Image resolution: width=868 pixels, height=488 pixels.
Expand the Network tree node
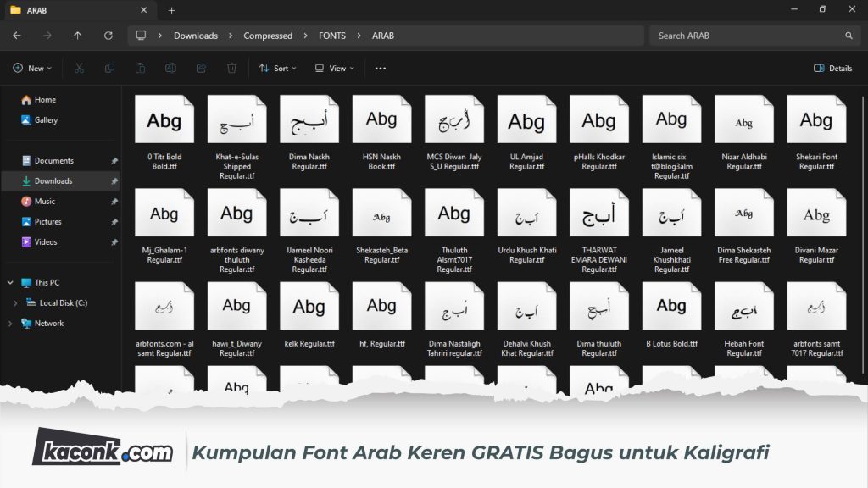pyautogui.click(x=10, y=323)
